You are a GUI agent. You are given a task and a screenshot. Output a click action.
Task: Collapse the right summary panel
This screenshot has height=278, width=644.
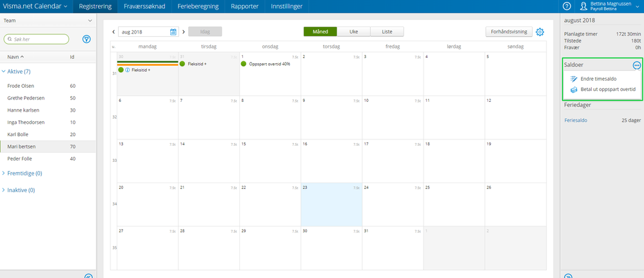[x=568, y=275]
